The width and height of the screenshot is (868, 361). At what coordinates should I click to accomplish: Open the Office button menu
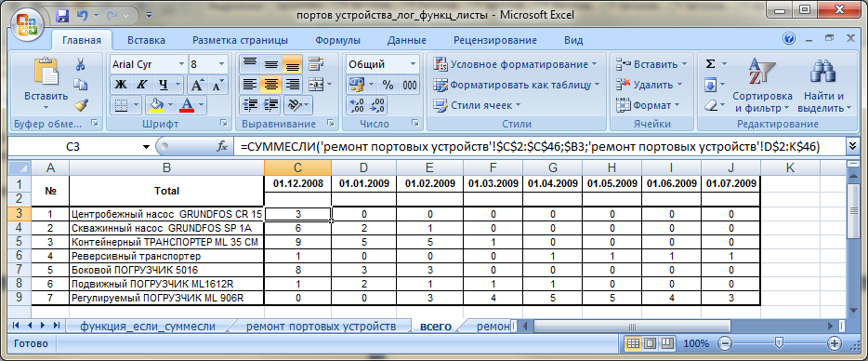[x=26, y=24]
